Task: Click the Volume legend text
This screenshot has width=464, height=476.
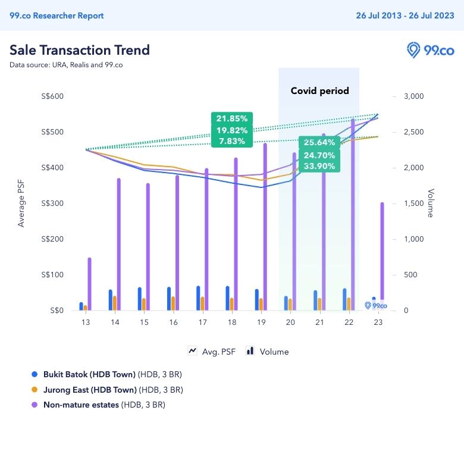Action: tap(274, 352)
